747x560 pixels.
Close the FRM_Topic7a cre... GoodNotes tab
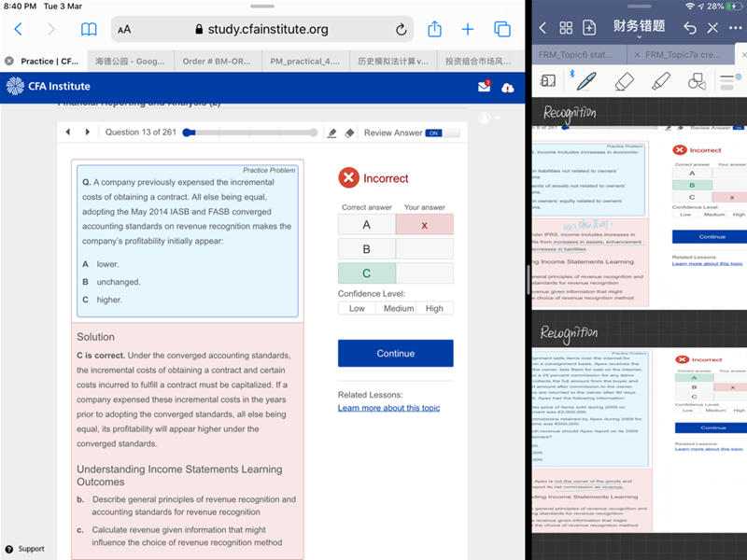click(x=637, y=55)
